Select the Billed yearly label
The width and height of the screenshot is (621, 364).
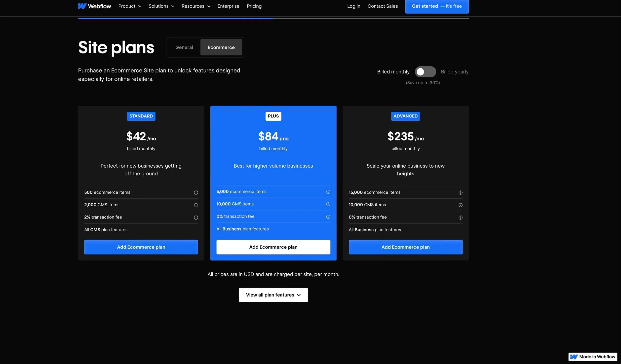pyautogui.click(x=454, y=72)
